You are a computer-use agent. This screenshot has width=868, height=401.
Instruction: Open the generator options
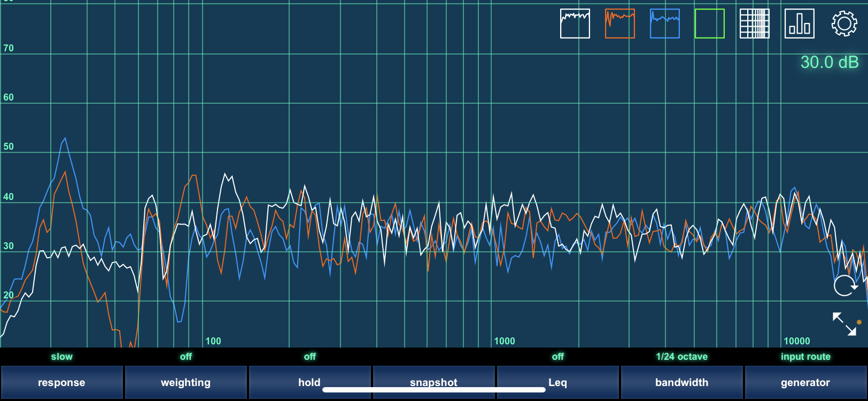click(x=805, y=382)
